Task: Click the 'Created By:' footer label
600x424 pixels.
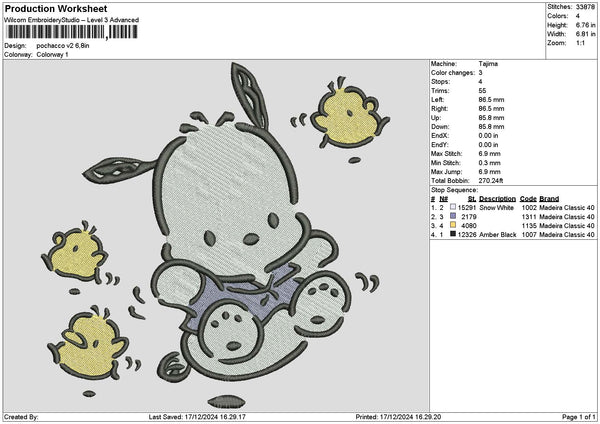Action: (x=21, y=417)
